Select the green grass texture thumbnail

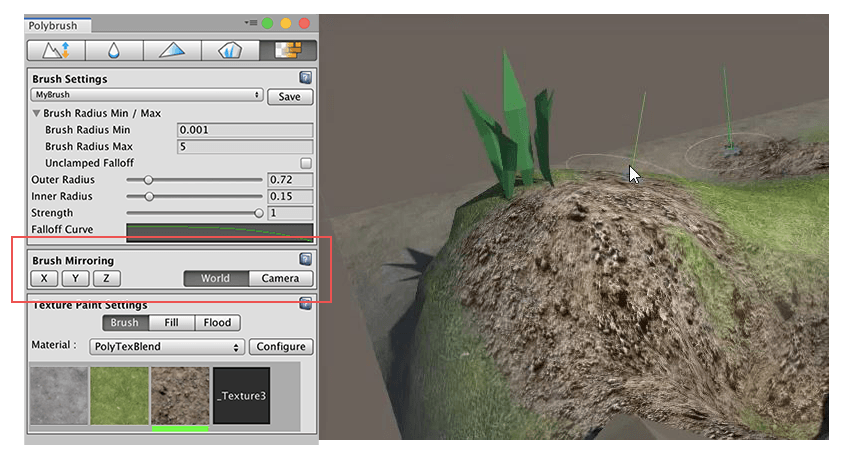click(119, 397)
